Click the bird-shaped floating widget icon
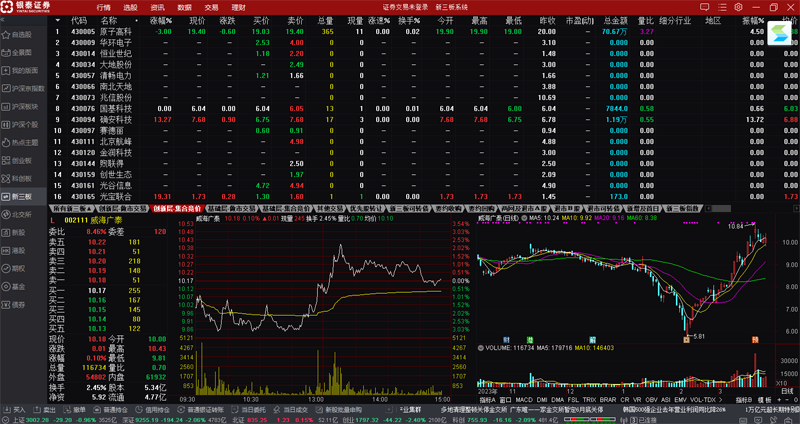The image size is (800, 424). click(779, 35)
